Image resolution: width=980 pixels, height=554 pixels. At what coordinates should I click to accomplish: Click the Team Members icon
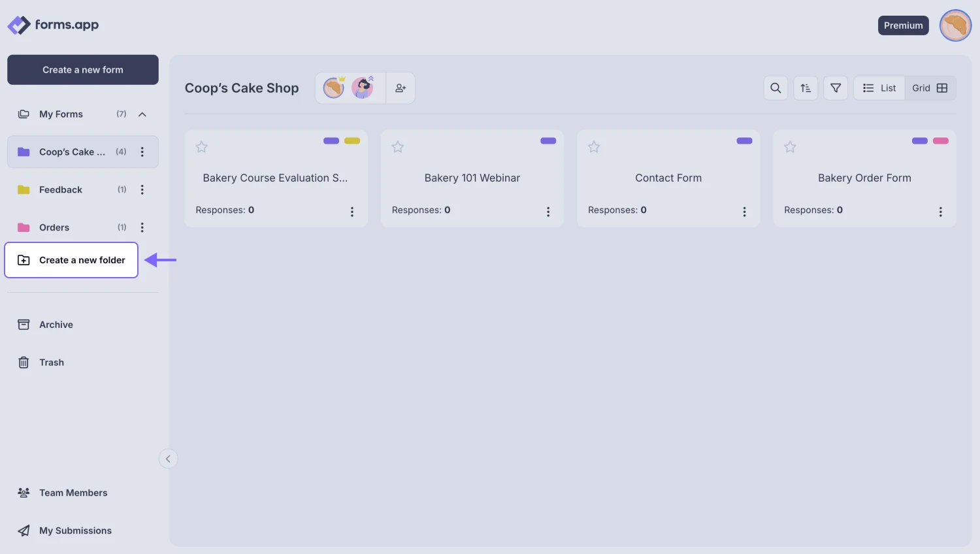click(x=24, y=493)
